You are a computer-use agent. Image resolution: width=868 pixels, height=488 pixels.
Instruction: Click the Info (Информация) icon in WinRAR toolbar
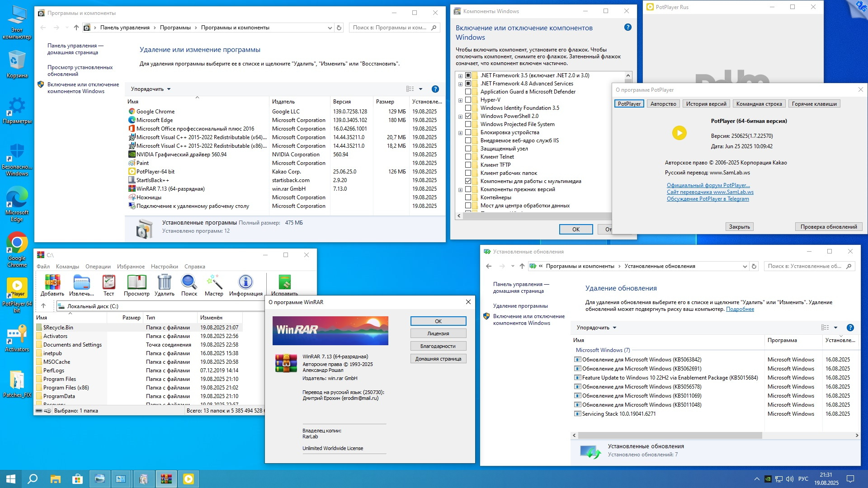(245, 282)
